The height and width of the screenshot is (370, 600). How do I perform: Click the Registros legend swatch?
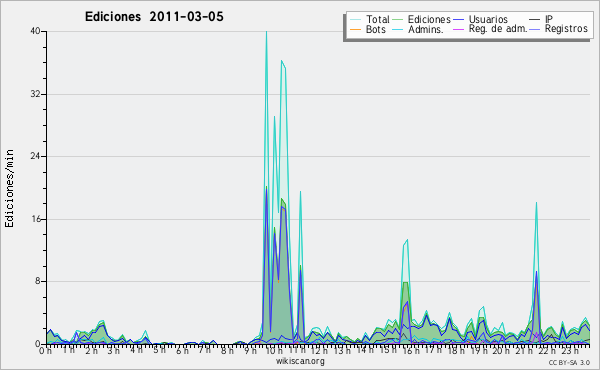pos(535,29)
